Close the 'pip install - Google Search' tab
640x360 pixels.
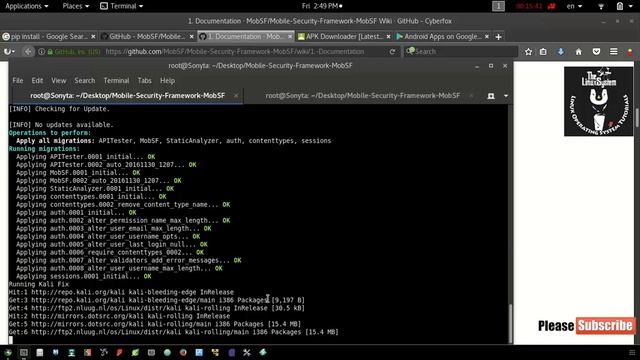[x=93, y=36]
